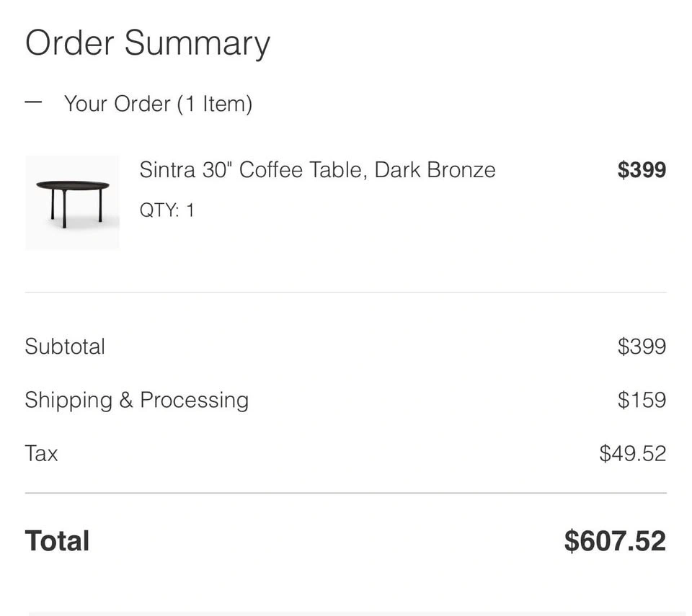The height and width of the screenshot is (616, 692).
Task: Click the Subtotal amount of $399
Action: 642,347
